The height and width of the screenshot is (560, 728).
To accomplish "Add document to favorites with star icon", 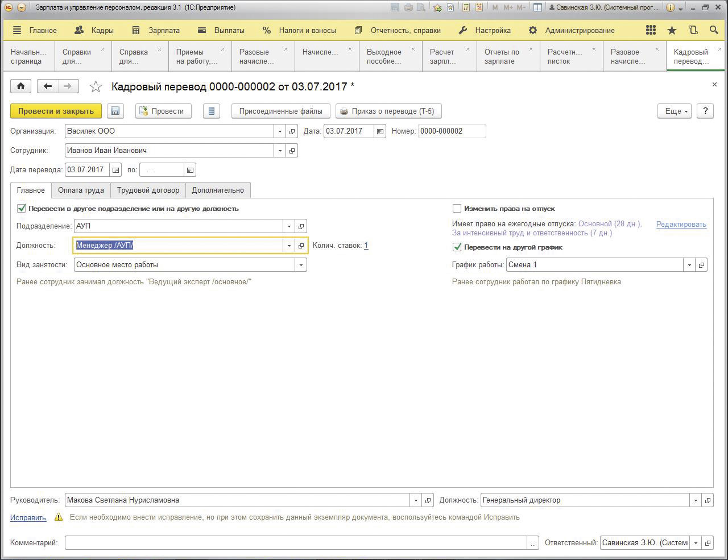I will point(96,86).
